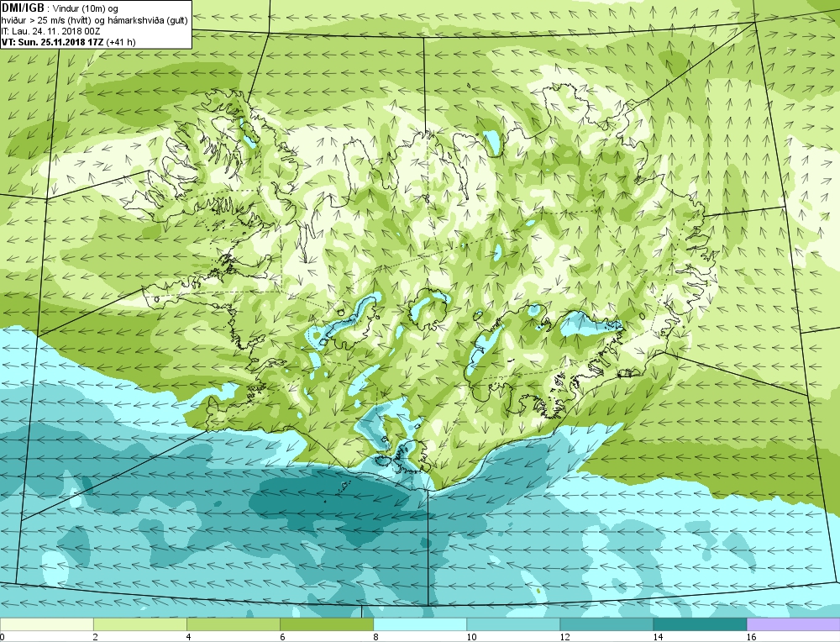The width and height of the screenshot is (840, 642).
Task: Click the legend scale value 6
Action: pos(282,637)
